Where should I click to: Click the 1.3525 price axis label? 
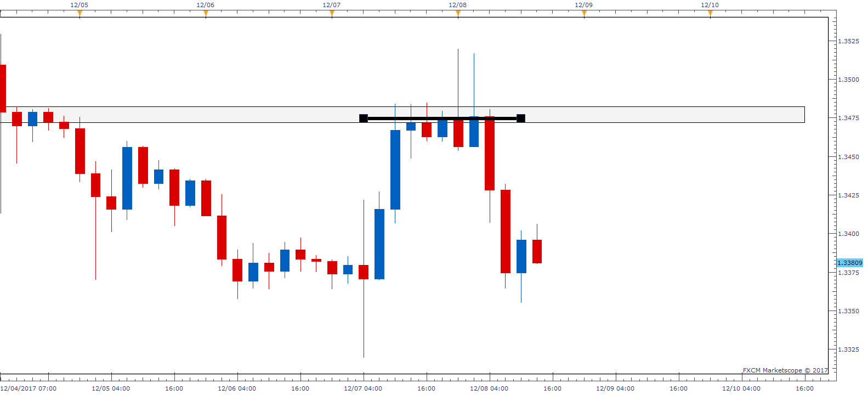tap(849, 41)
